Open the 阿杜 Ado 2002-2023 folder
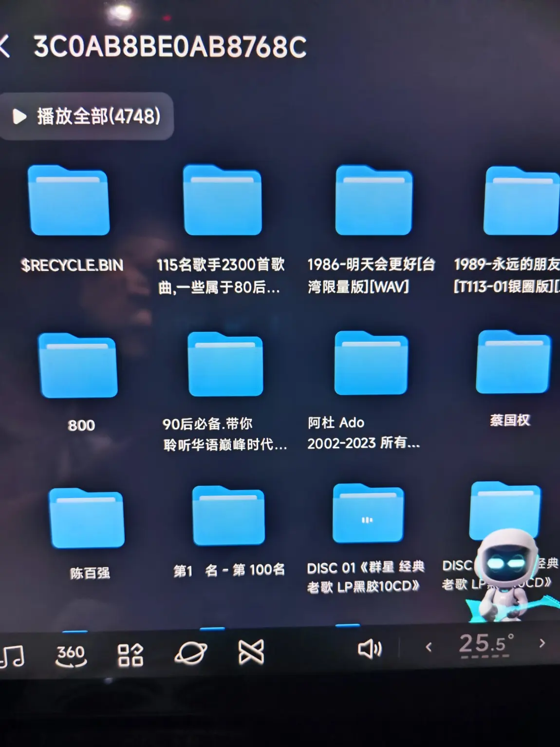The height and width of the screenshot is (747, 560). point(371,363)
